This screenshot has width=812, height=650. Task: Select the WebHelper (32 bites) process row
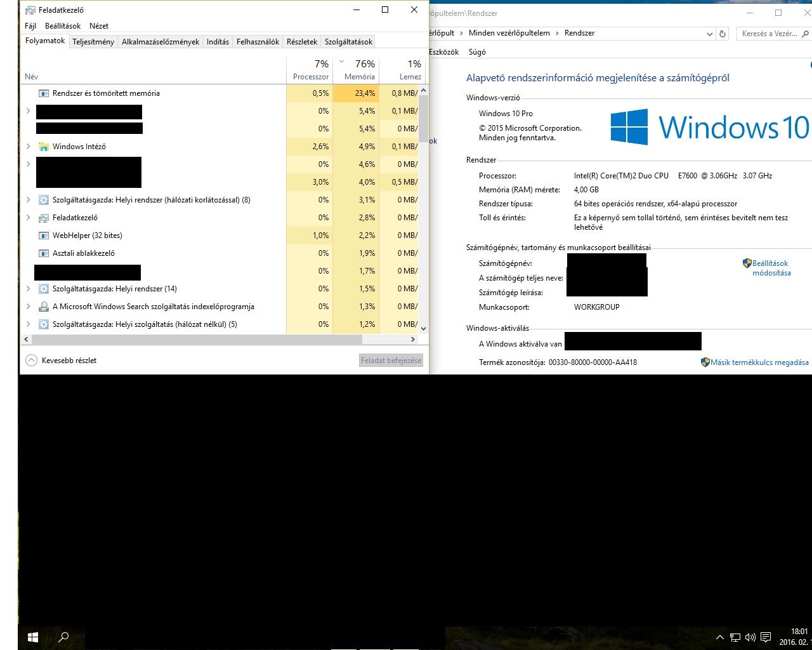click(x=219, y=235)
